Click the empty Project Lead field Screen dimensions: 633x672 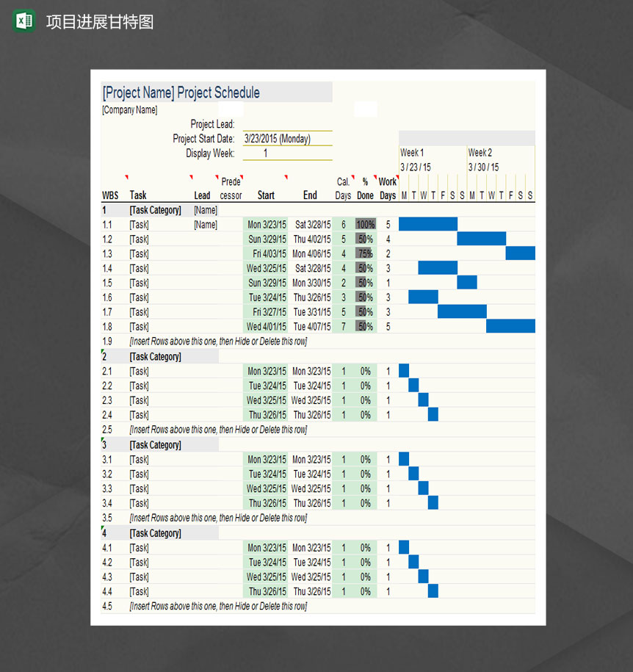(x=287, y=124)
